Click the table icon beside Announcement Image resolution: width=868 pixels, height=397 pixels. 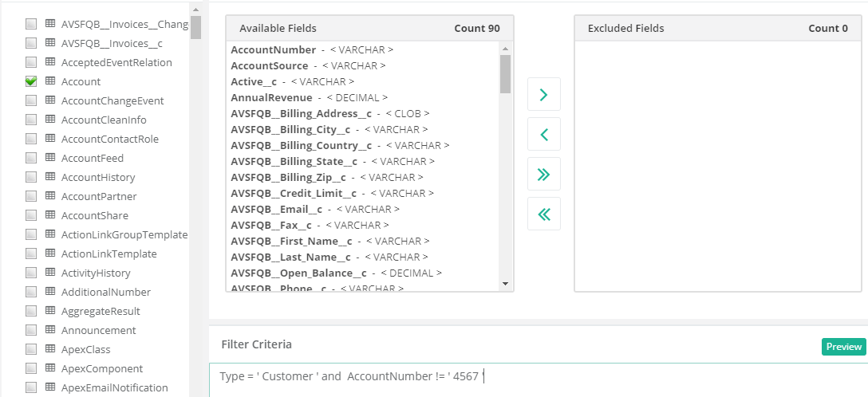49,330
